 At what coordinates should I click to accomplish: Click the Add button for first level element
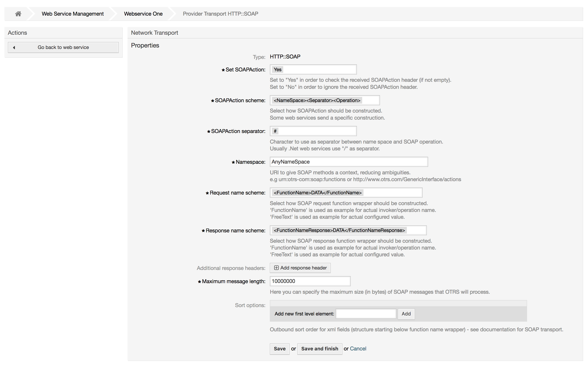pos(406,314)
